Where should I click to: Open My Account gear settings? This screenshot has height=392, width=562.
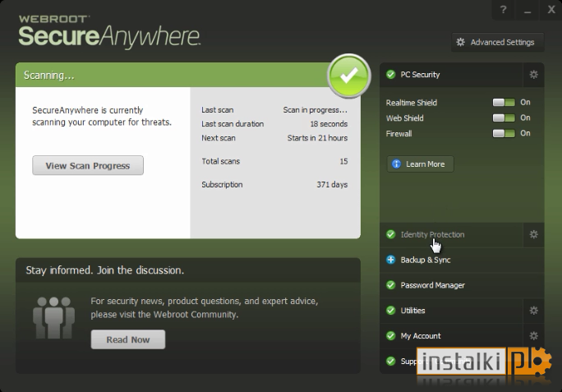(x=533, y=336)
